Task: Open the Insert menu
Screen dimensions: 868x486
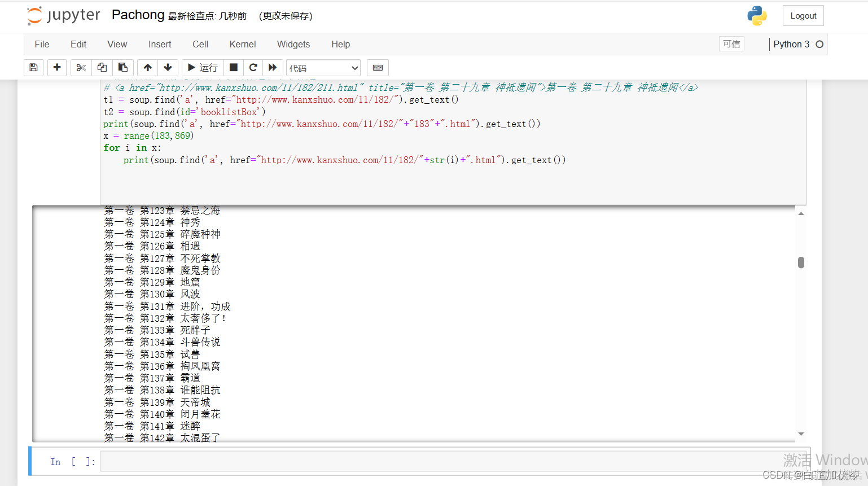Action: 160,44
